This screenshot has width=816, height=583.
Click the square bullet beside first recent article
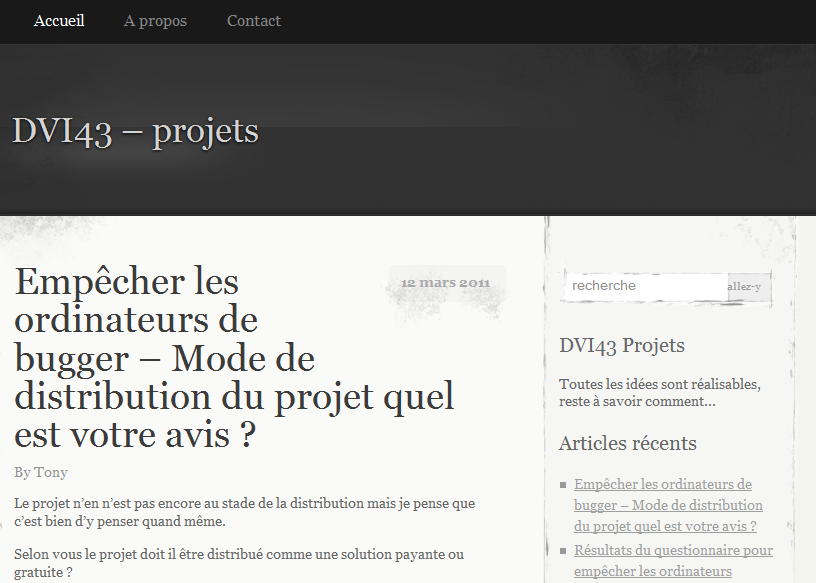[x=561, y=484]
